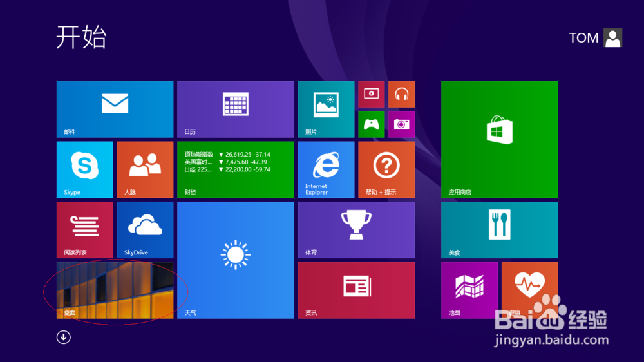Open the SkyDrive tile

145,230
